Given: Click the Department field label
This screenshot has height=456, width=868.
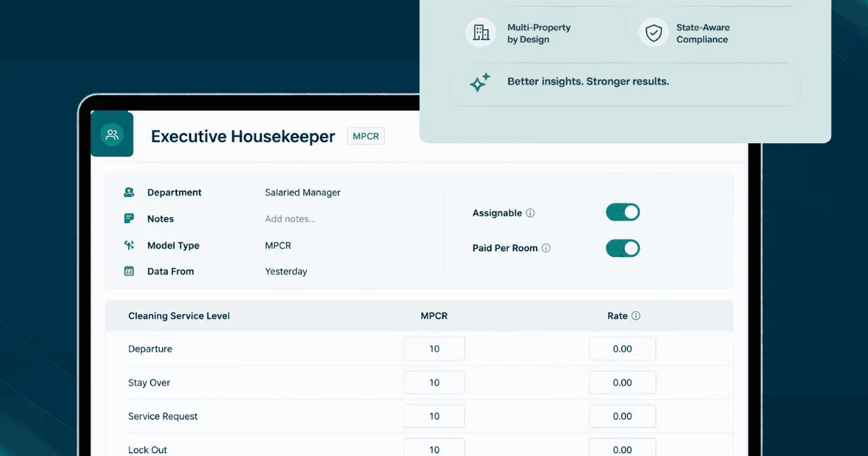Looking at the screenshot, I should (174, 193).
